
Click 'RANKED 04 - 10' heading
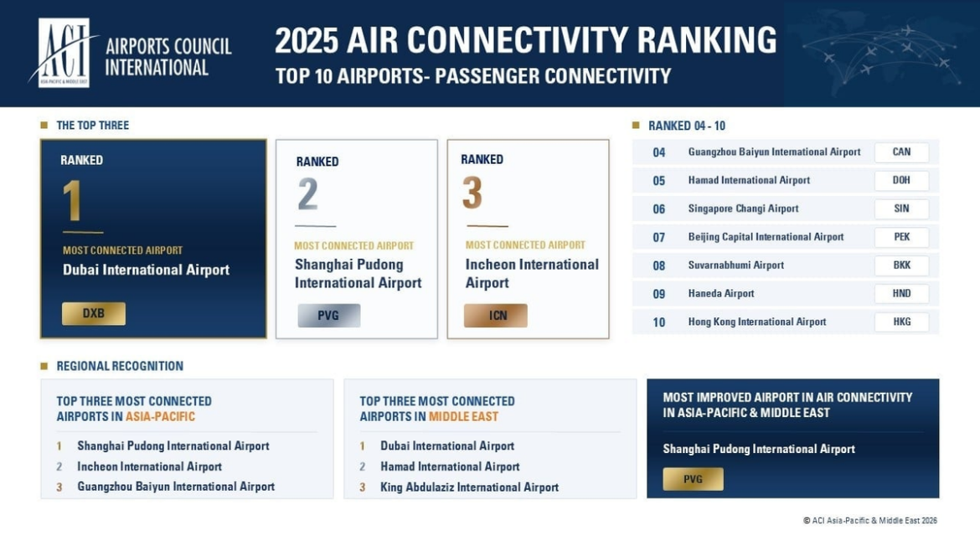[x=687, y=126]
